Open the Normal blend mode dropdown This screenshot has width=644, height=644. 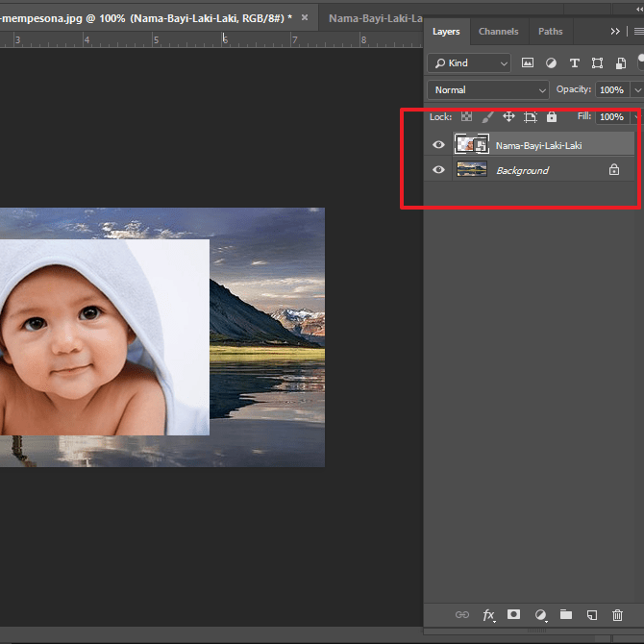click(488, 89)
